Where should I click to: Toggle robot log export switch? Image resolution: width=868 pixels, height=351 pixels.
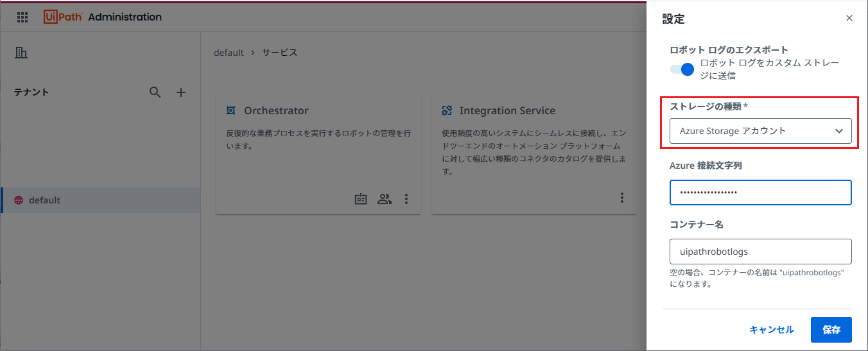point(683,69)
